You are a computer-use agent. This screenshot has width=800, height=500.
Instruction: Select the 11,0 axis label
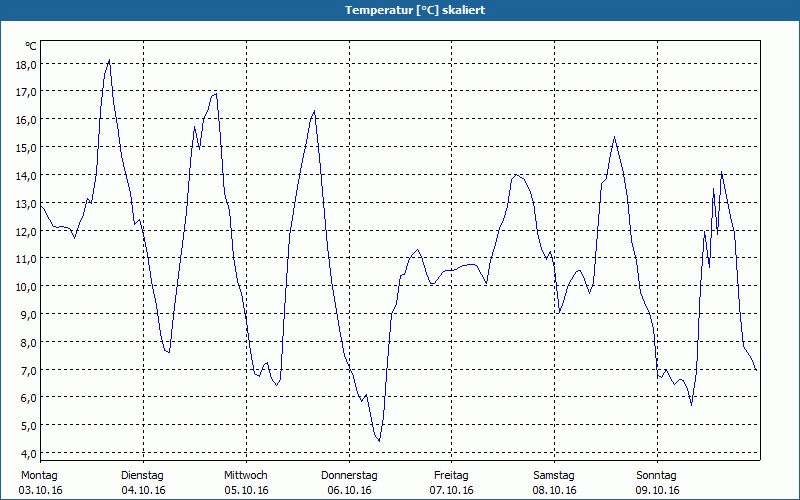(26, 259)
